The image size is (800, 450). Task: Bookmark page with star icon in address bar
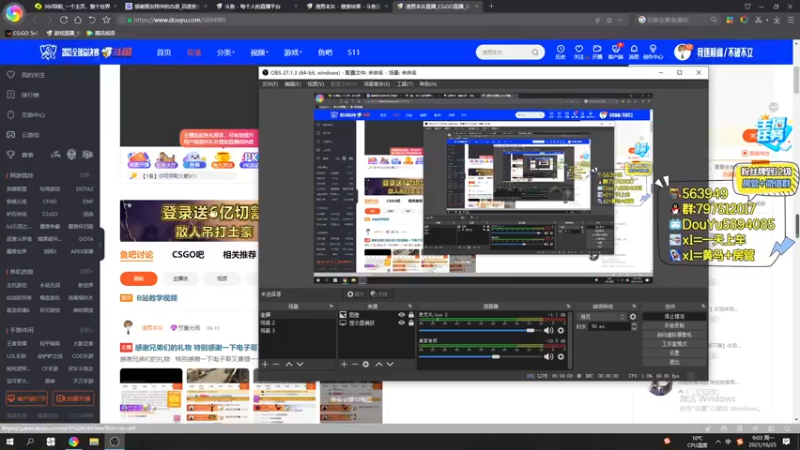click(x=609, y=20)
